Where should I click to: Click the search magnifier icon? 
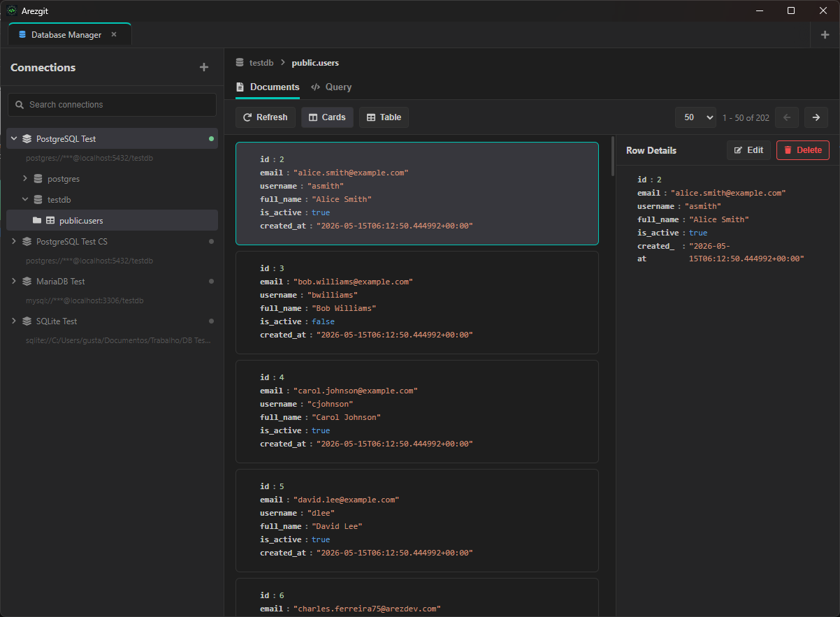(20, 105)
